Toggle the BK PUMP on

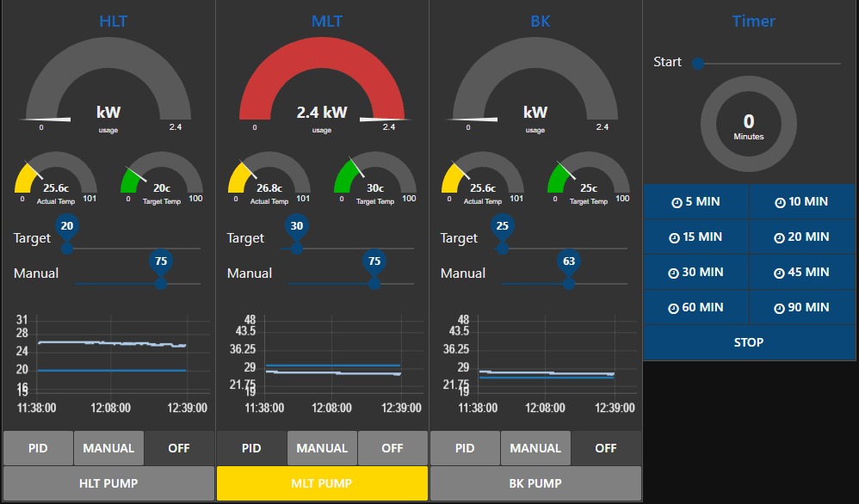(x=535, y=483)
